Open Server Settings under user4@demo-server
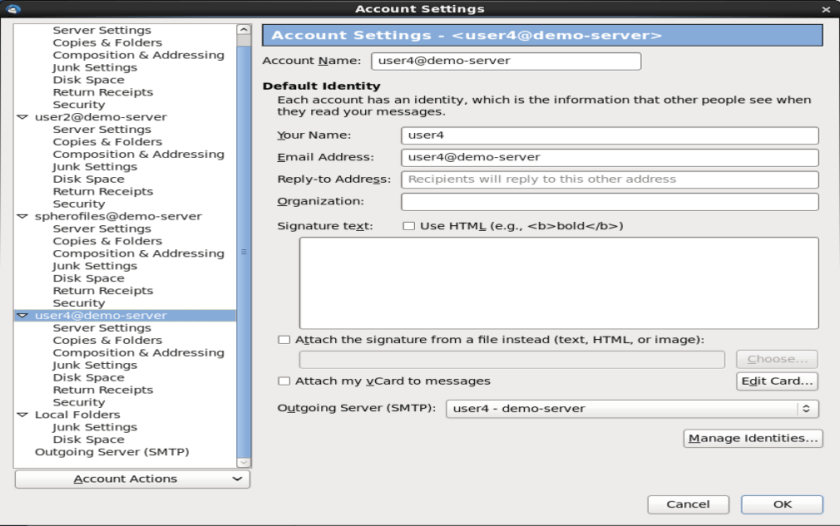The width and height of the screenshot is (840, 526). coord(102,328)
